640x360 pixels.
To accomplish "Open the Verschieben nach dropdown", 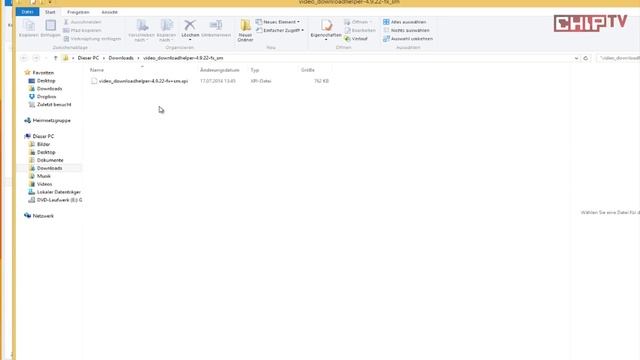I will pos(142,30).
